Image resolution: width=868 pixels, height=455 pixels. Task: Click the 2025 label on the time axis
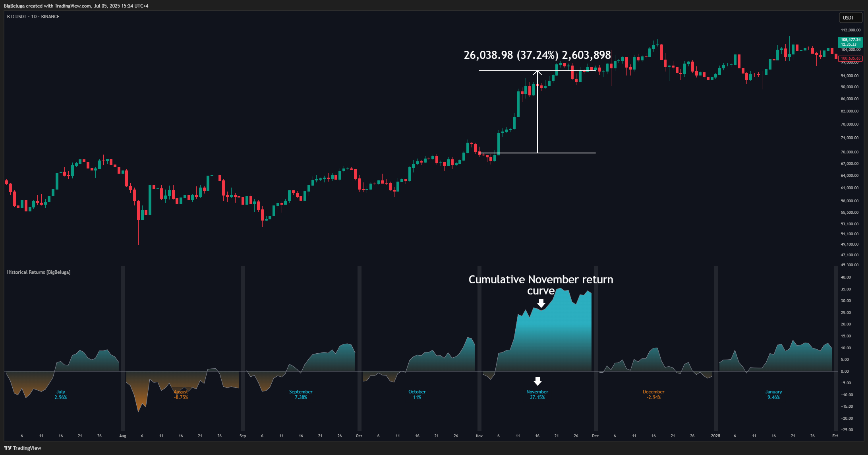pos(715,436)
